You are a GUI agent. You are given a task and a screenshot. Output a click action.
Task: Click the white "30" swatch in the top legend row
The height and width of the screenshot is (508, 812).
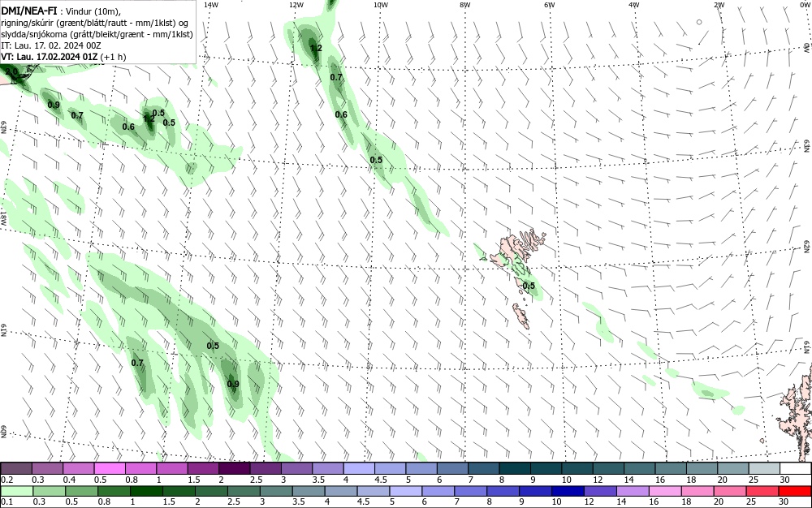[796, 469]
